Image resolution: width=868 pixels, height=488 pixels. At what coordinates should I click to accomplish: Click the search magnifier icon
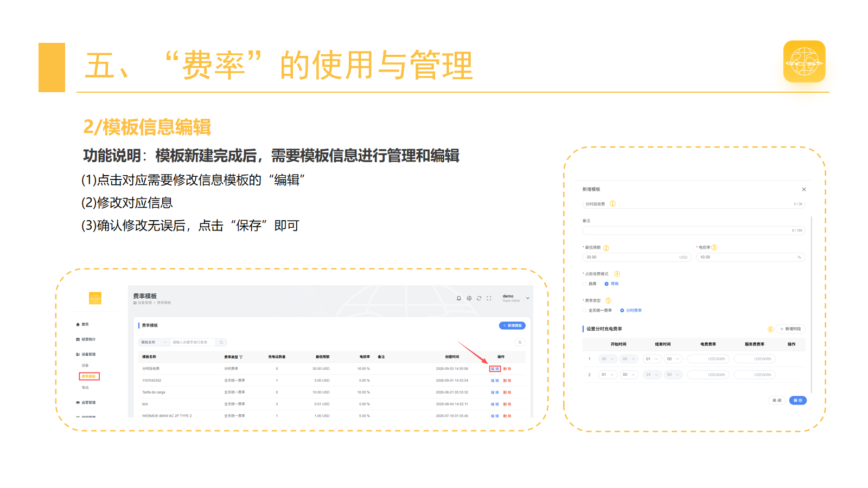click(x=221, y=342)
